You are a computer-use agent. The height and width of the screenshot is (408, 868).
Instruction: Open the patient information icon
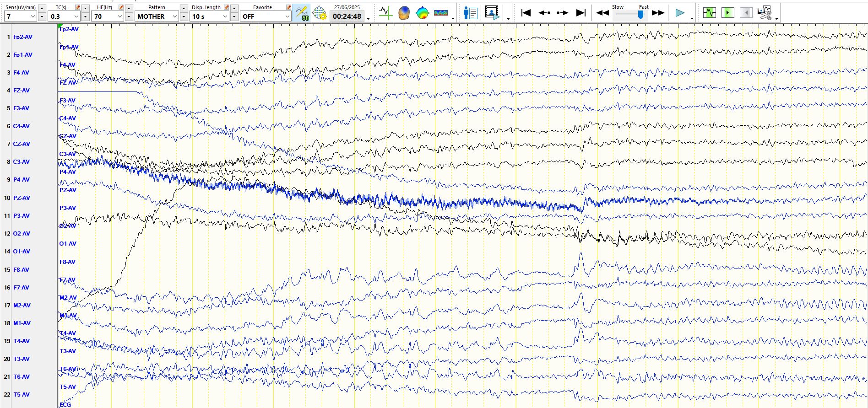(470, 13)
